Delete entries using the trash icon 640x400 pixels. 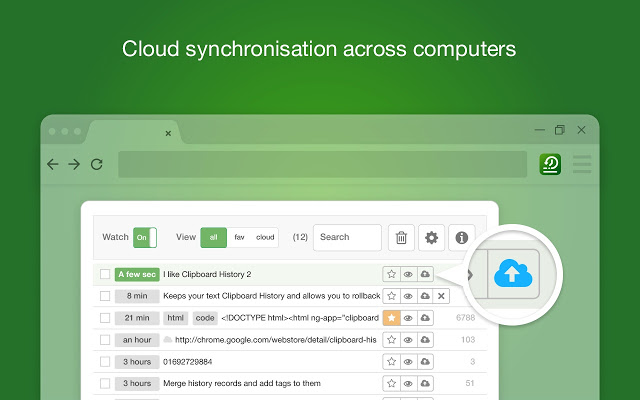tap(401, 237)
